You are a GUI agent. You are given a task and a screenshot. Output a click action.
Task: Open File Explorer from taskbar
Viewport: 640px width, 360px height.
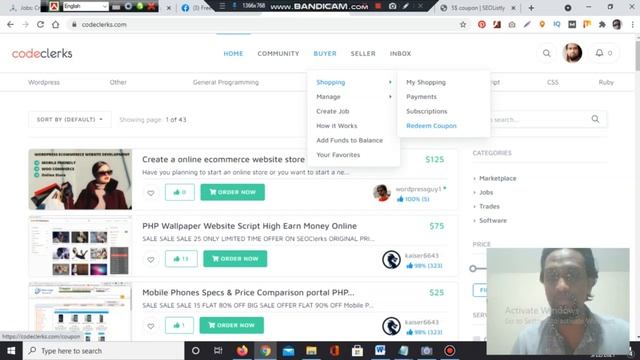point(311,351)
